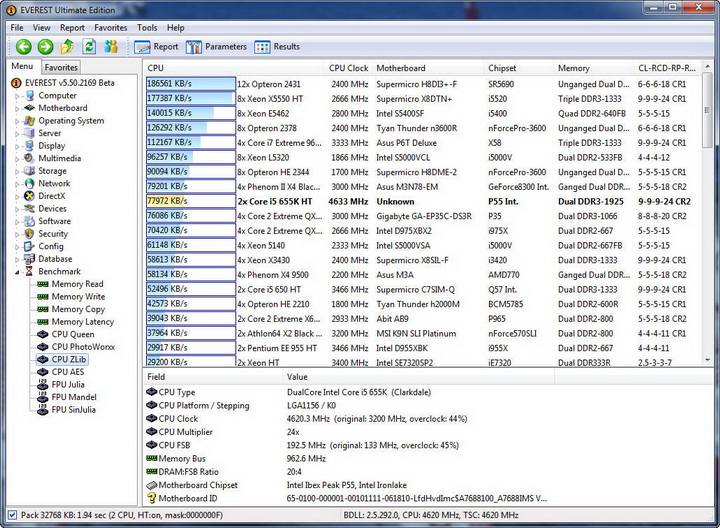
Task: Sort by the Memory column header
Action: [x=594, y=68]
